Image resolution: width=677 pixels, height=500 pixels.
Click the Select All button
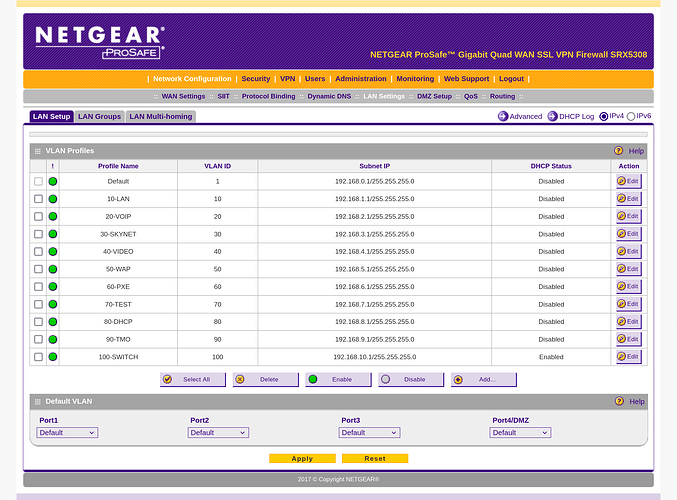coord(193,380)
